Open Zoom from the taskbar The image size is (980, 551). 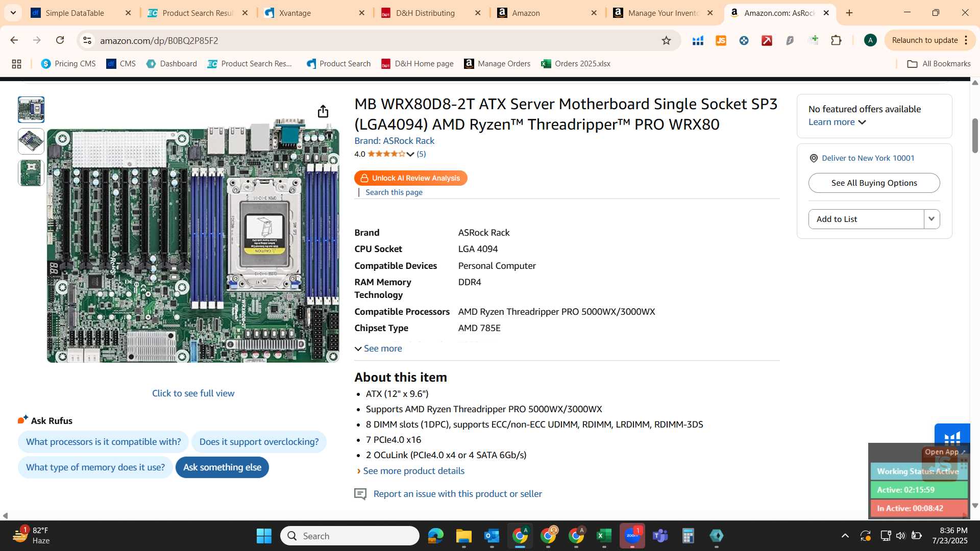632,536
